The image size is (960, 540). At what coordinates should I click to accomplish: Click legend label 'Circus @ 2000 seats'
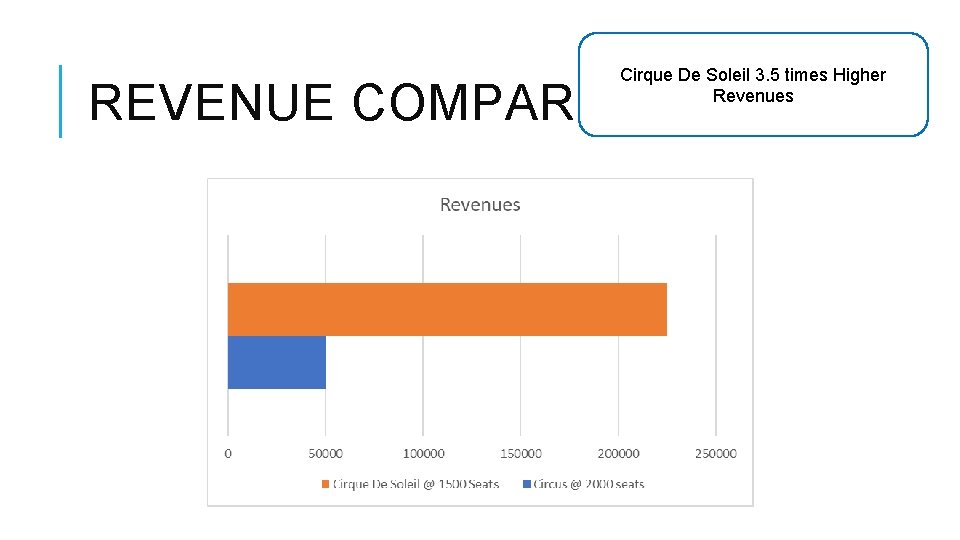[x=588, y=484]
